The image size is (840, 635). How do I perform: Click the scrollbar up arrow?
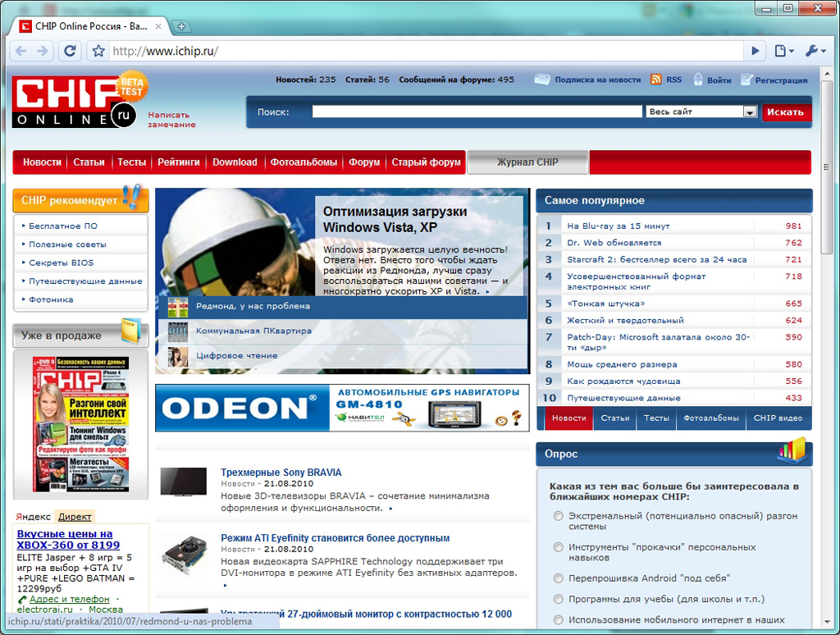coord(826,74)
